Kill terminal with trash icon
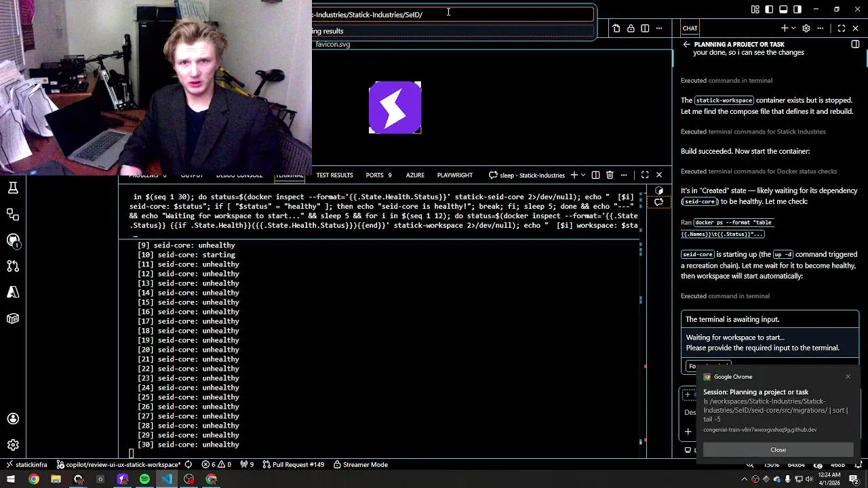This screenshot has height=488, width=868. tap(610, 176)
